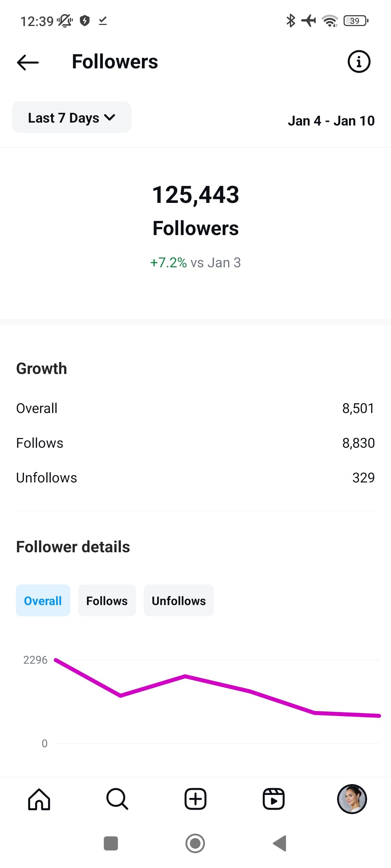Tap the Overall growth row value 8,501

click(358, 408)
